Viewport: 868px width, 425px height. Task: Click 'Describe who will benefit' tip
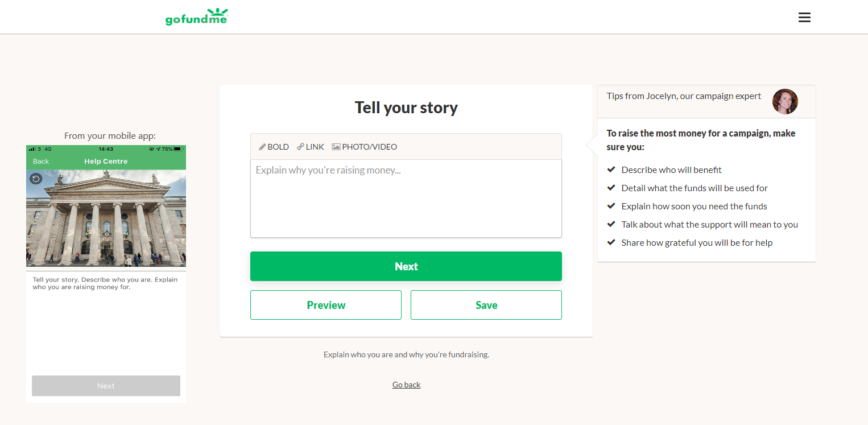[671, 170]
